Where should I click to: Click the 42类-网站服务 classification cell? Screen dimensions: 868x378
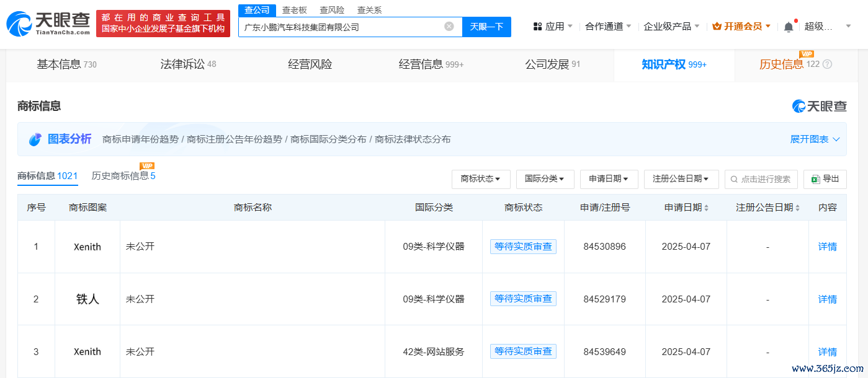tap(434, 352)
